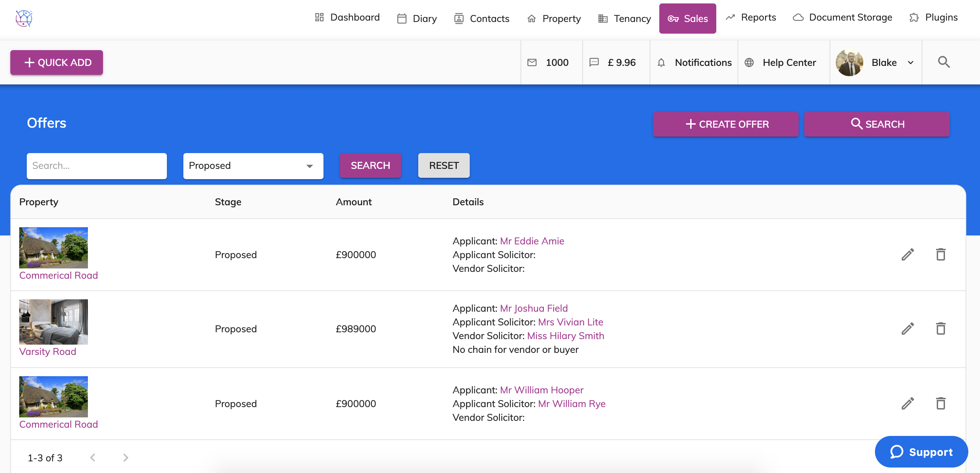Click the app logo icon
Viewport: 980px width, 473px height.
pyautogui.click(x=24, y=18)
